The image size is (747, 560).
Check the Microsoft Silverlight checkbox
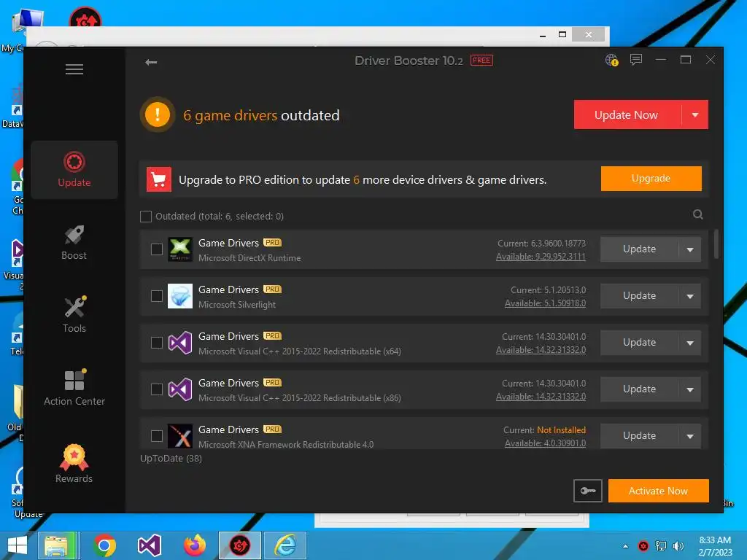(157, 296)
